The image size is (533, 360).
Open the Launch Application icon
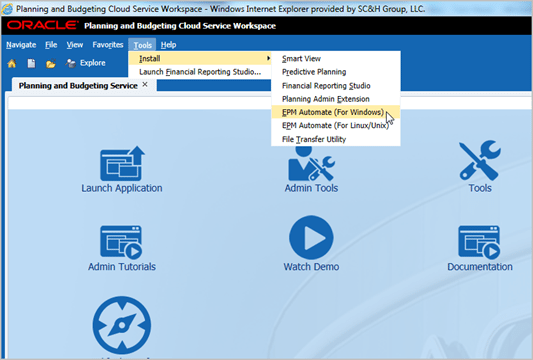(122, 164)
